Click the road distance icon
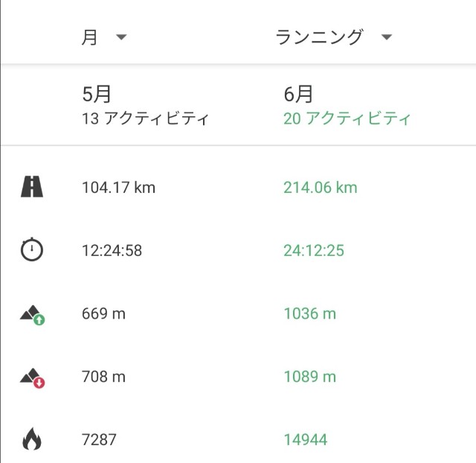 pos(32,187)
